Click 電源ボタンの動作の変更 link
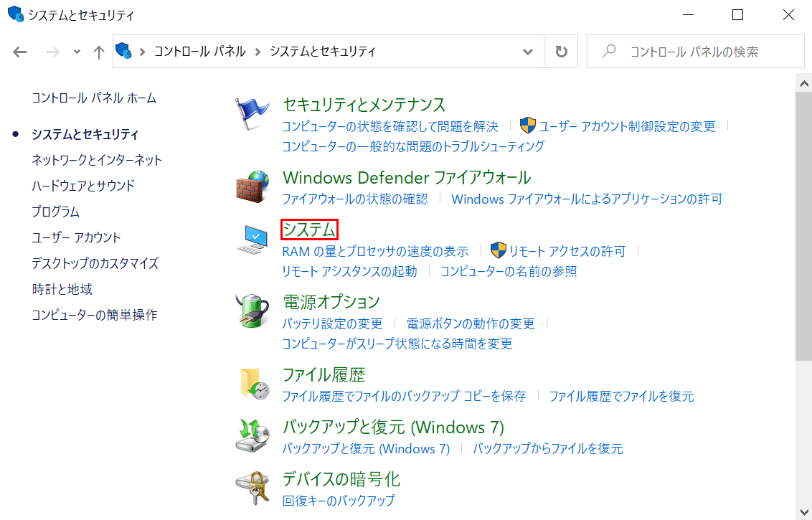 [x=471, y=323]
